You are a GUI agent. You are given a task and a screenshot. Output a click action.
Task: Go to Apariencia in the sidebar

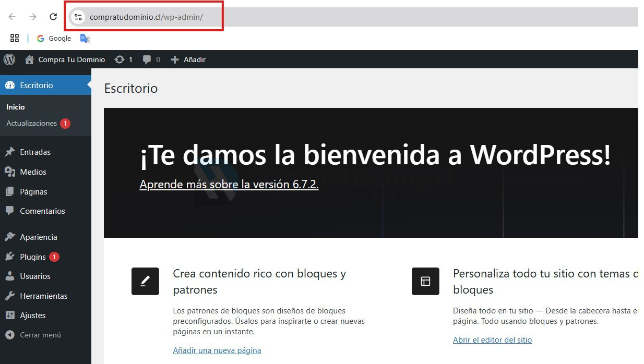pos(38,237)
